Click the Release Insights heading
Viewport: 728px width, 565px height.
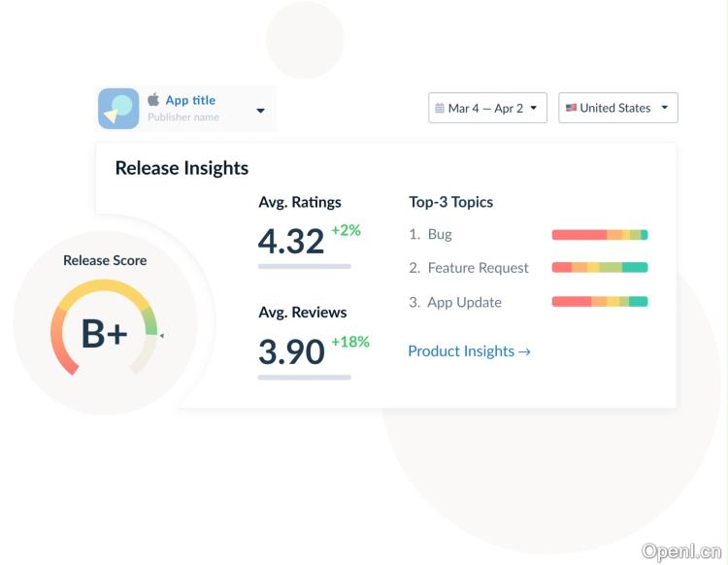tap(182, 168)
